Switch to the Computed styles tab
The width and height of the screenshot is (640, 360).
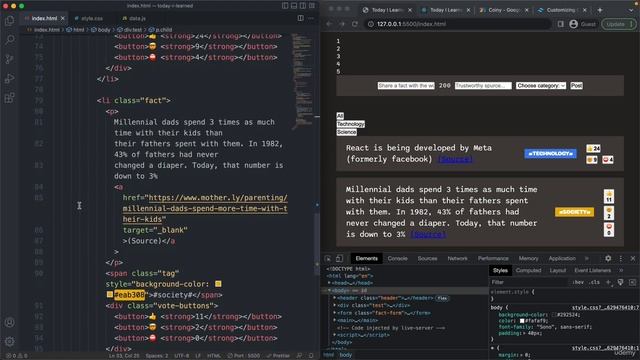pos(528,270)
